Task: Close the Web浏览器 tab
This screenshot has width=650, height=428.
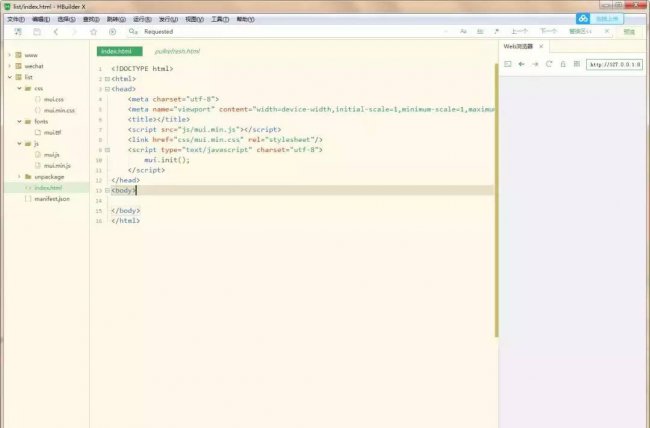Action: click(x=541, y=46)
